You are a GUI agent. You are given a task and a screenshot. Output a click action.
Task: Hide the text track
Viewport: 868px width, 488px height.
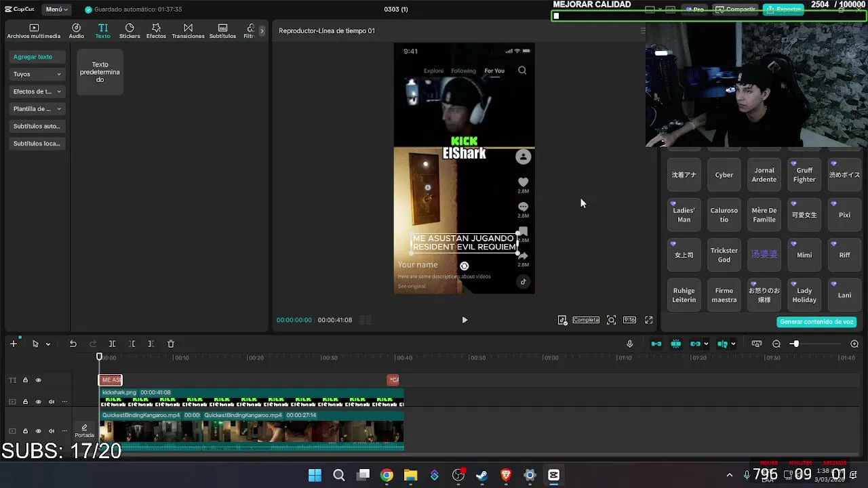pos(38,380)
